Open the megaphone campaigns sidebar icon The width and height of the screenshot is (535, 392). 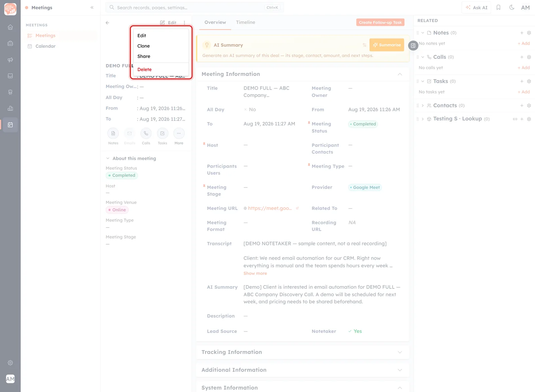[x=10, y=60]
